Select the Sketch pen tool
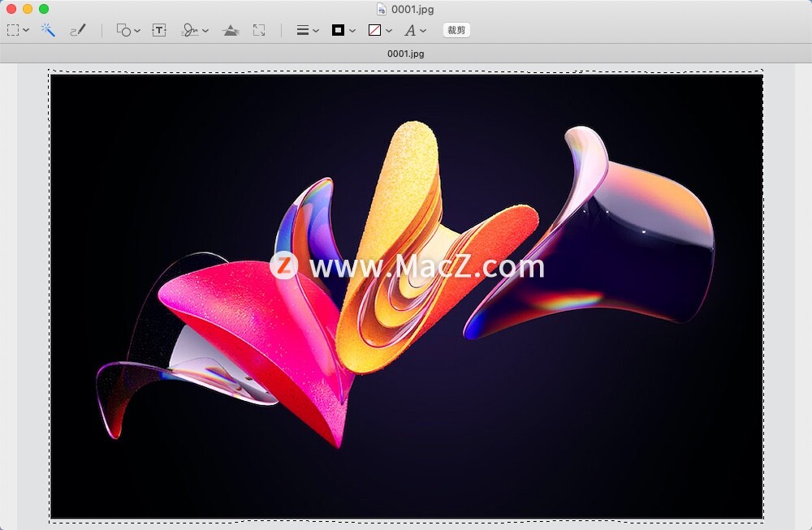 coord(78,31)
